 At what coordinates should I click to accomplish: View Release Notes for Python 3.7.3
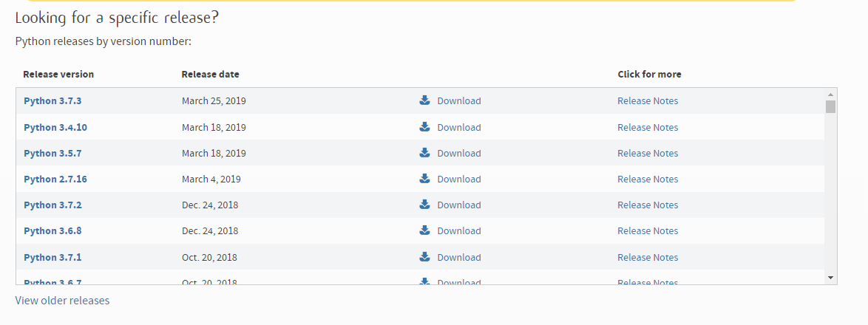[648, 101]
